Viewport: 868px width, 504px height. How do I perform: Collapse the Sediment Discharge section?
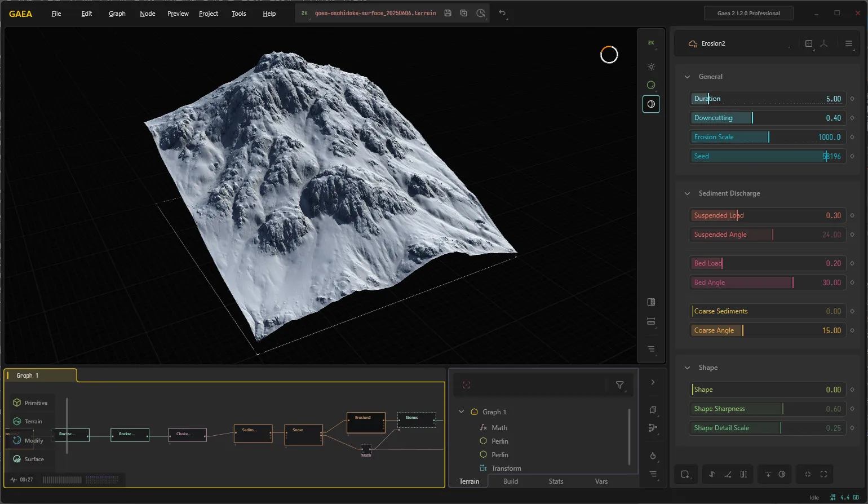tap(687, 193)
